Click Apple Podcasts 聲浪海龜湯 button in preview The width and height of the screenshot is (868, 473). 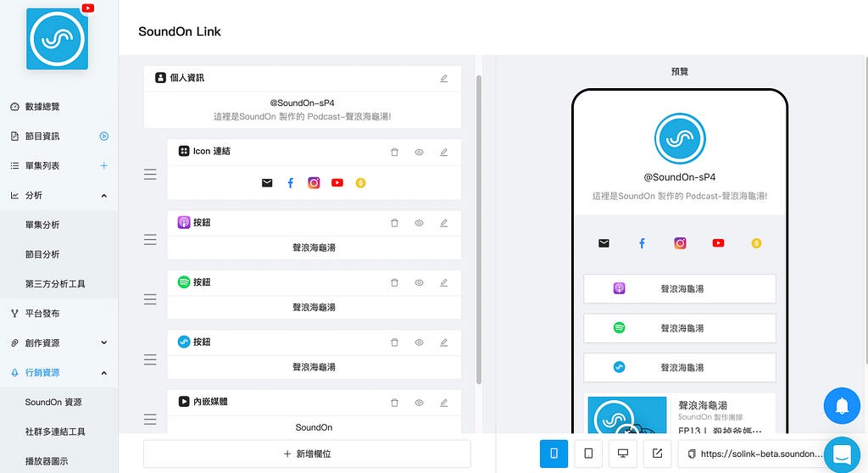[x=680, y=288]
